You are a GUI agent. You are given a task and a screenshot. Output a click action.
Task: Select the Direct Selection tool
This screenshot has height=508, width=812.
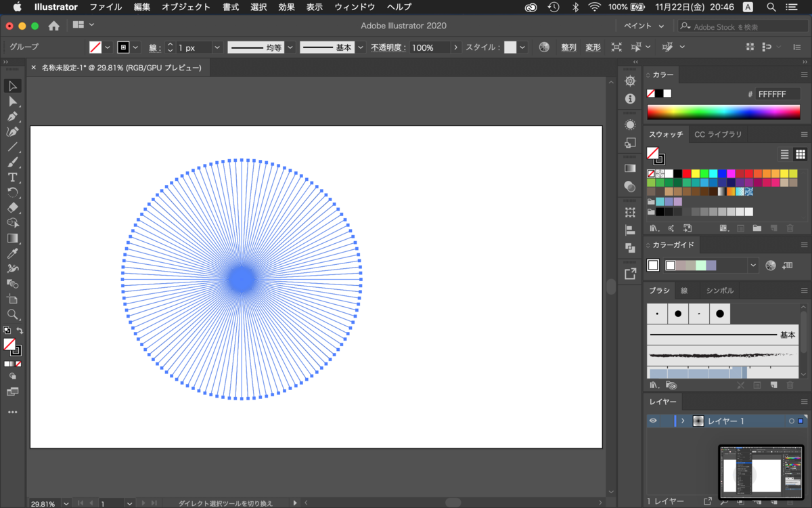(x=12, y=102)
